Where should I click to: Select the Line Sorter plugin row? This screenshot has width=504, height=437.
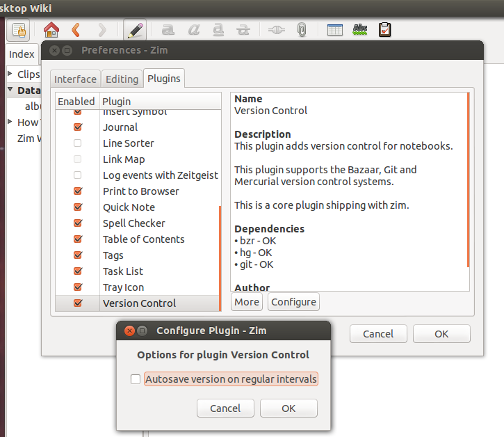[x=137, y=143]
